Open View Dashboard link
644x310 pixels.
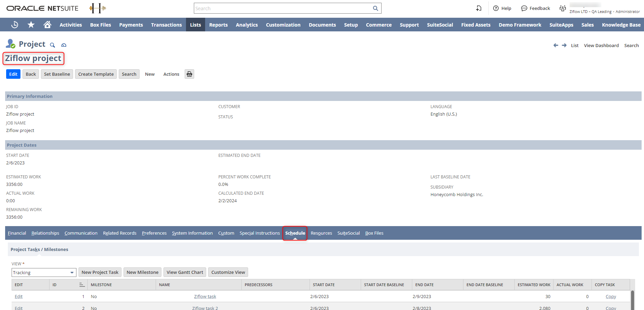601,45
